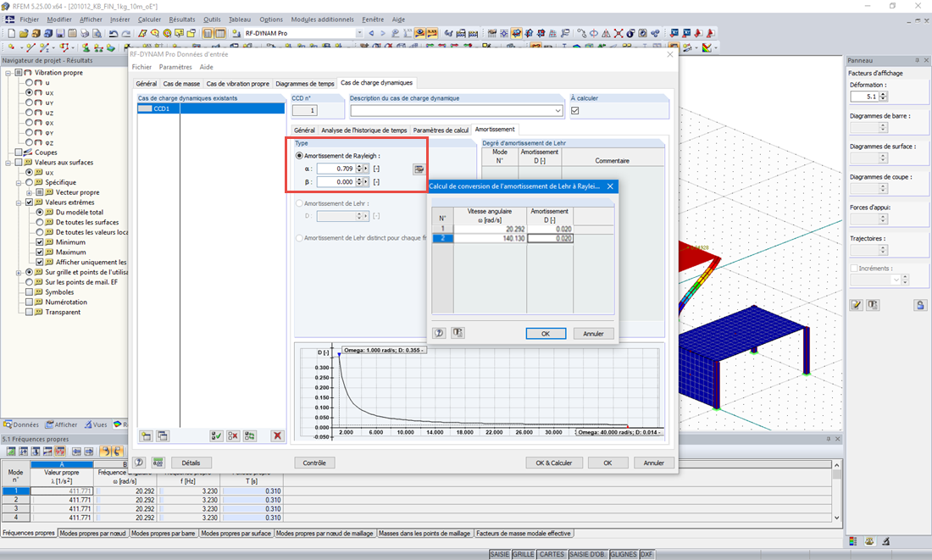Select Lehr distinct pour chaque radio
This screenshot has height=560, width=932.
300,238
